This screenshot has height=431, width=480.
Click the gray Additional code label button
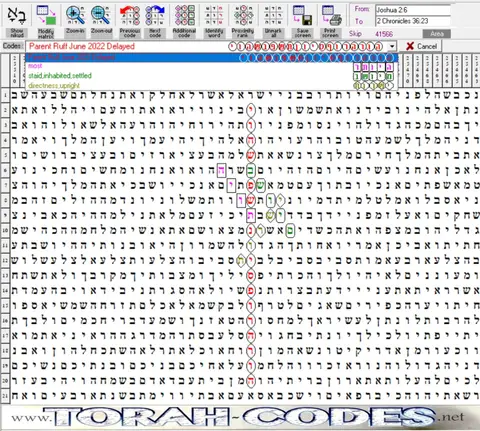(184, 33)
